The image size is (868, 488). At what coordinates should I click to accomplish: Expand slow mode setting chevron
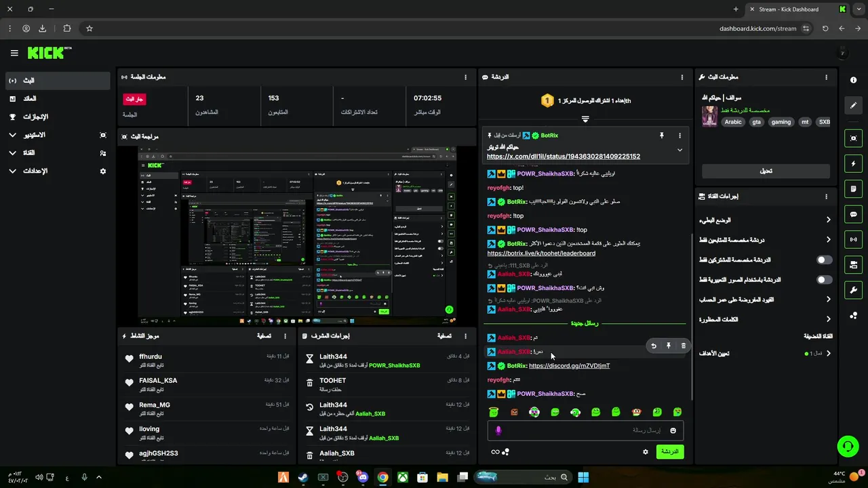pyautogui.click(x=828, y=220)
